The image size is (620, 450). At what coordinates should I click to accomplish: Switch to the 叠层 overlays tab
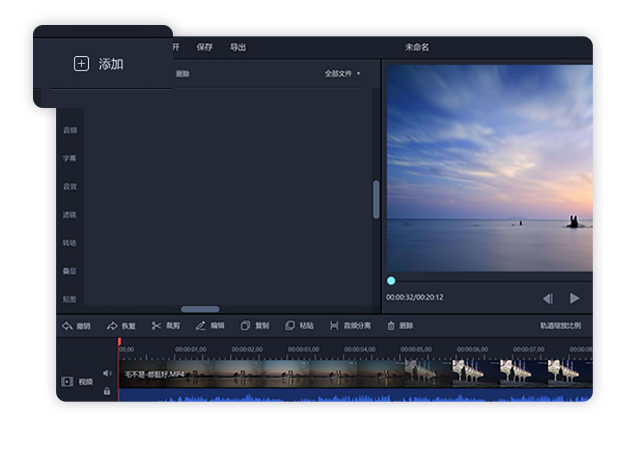70,271
